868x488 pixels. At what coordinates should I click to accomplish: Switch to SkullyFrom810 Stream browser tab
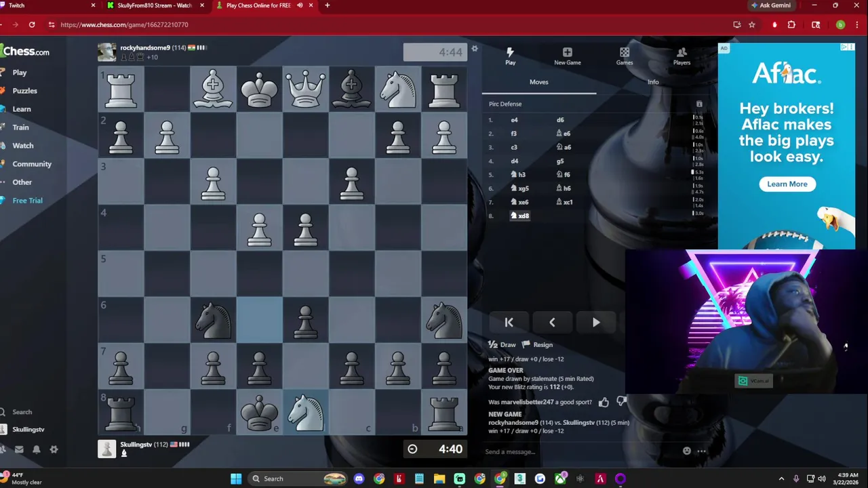click(x=155, y=5)
